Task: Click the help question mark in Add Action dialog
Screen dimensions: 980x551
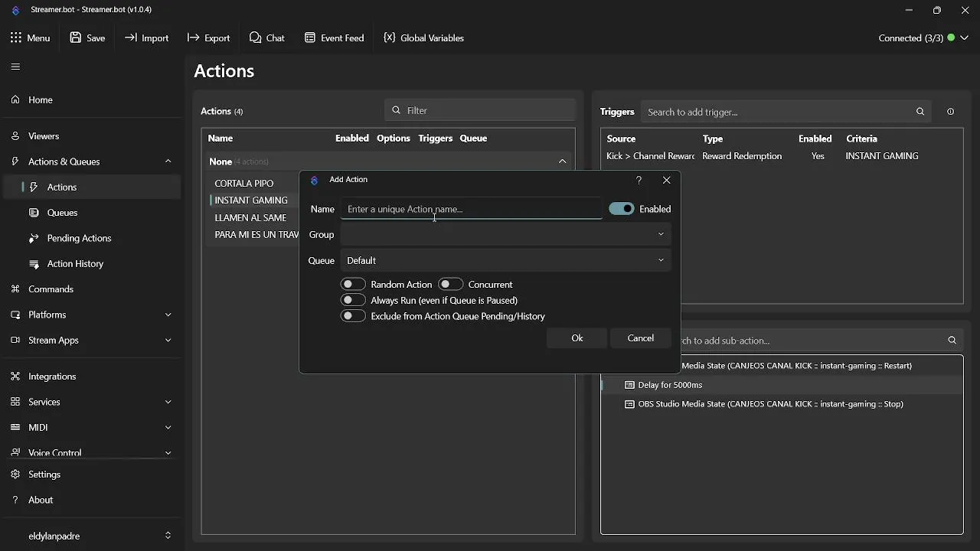Action: (x=639, y=180)
